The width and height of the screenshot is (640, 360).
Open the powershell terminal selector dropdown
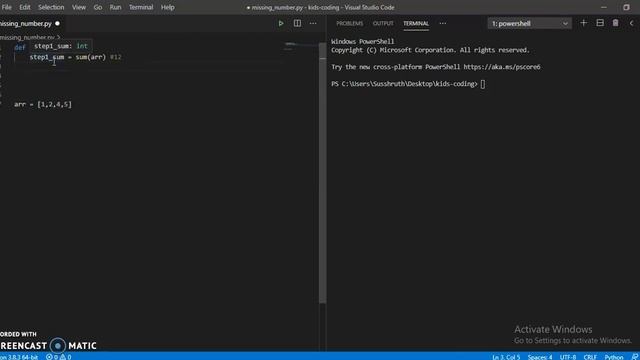(529, 24)
